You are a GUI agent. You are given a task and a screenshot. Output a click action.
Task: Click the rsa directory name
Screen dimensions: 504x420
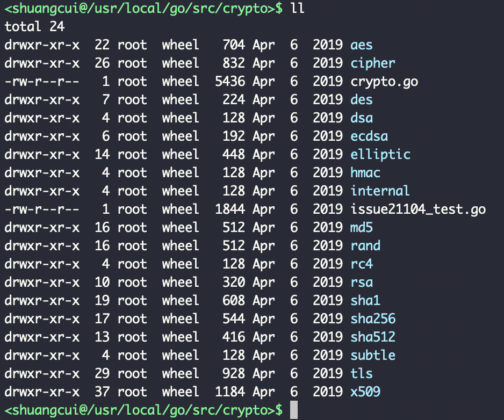pyautogui.click(x=361, y=283)
